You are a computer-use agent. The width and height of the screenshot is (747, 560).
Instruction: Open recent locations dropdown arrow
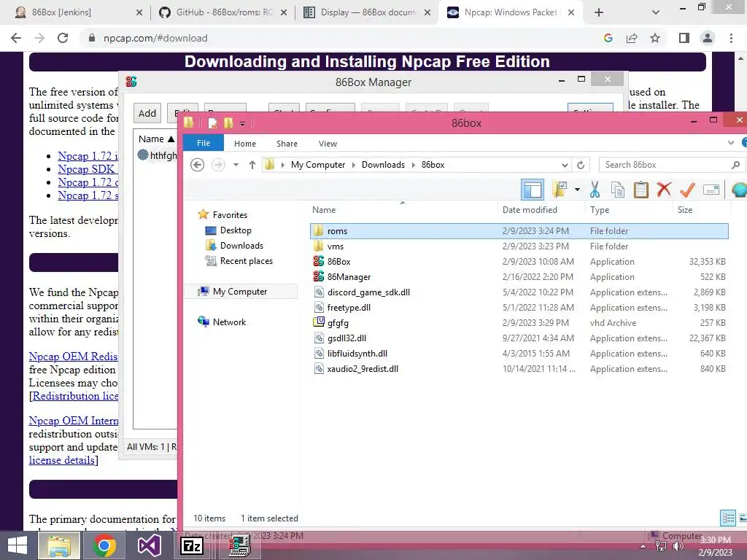[236, 165]
